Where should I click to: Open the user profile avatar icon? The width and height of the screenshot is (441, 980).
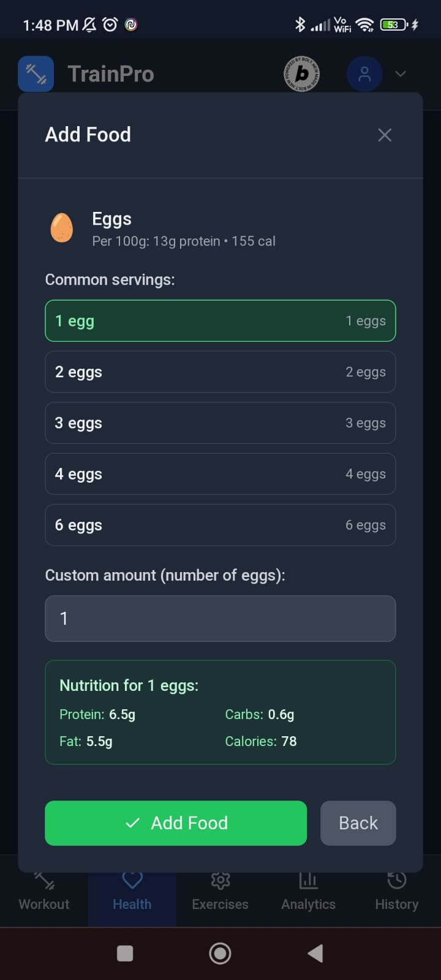[x=364, y=74]
